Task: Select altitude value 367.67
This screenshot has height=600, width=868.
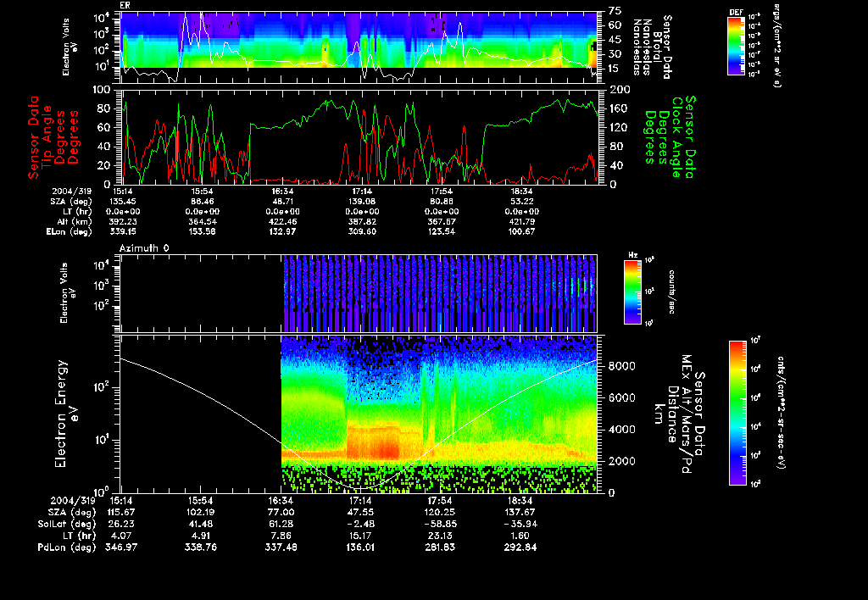Action: click(442, 222)
